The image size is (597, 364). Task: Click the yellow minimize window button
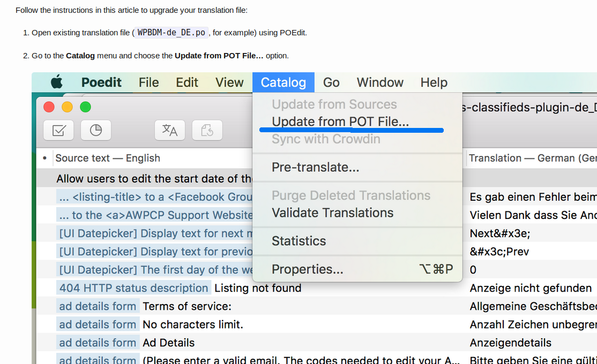pyautogui.click(x=67, y=107)
